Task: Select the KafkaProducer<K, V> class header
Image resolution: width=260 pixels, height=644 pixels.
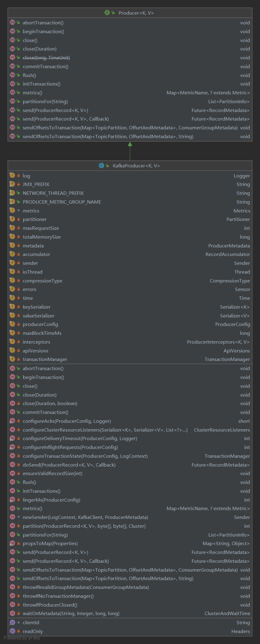Action: point(130,166)
